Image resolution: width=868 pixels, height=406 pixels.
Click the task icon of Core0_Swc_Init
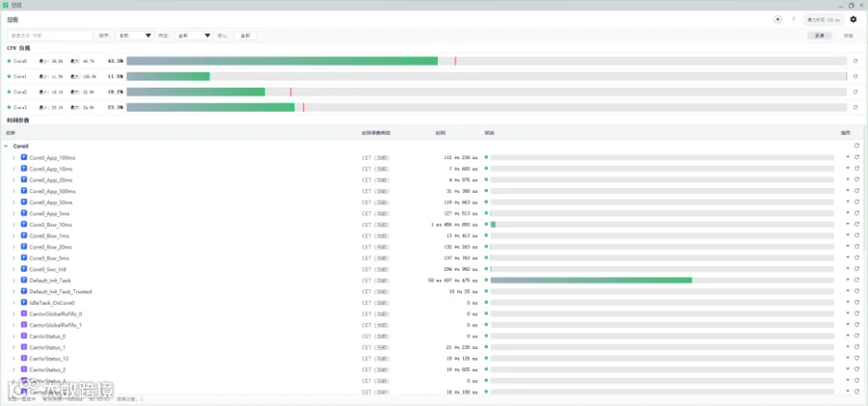tap(24, 269)
